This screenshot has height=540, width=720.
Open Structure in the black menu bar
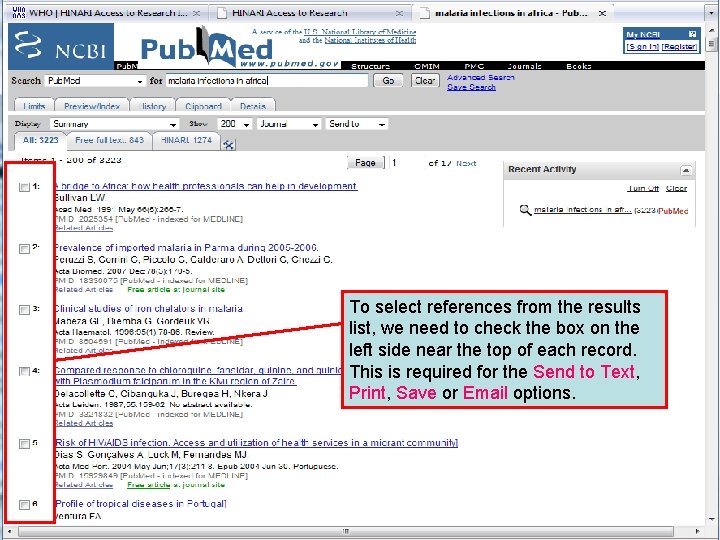[x=370, y=66]
